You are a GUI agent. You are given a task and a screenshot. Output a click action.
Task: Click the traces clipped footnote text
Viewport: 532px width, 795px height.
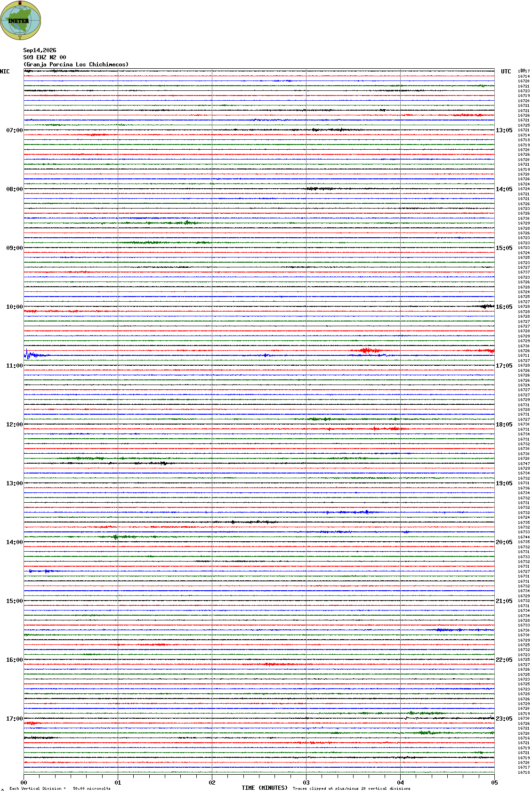(351, 788)
